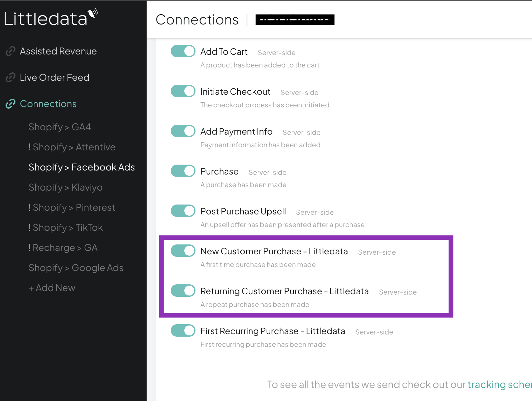532x401 pixels.
Task: Go to Shopify > Google Ads connection
Action: pos(76,268)
